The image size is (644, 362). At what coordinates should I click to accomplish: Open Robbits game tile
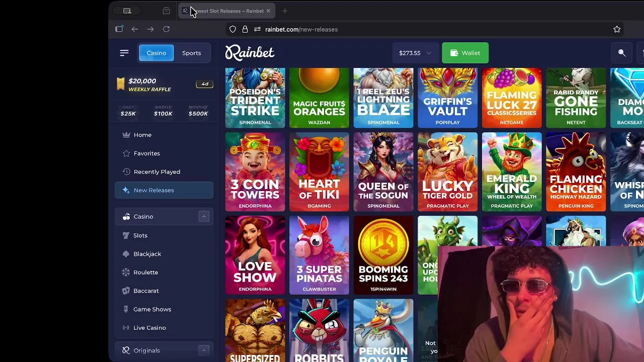pos(319,330)
